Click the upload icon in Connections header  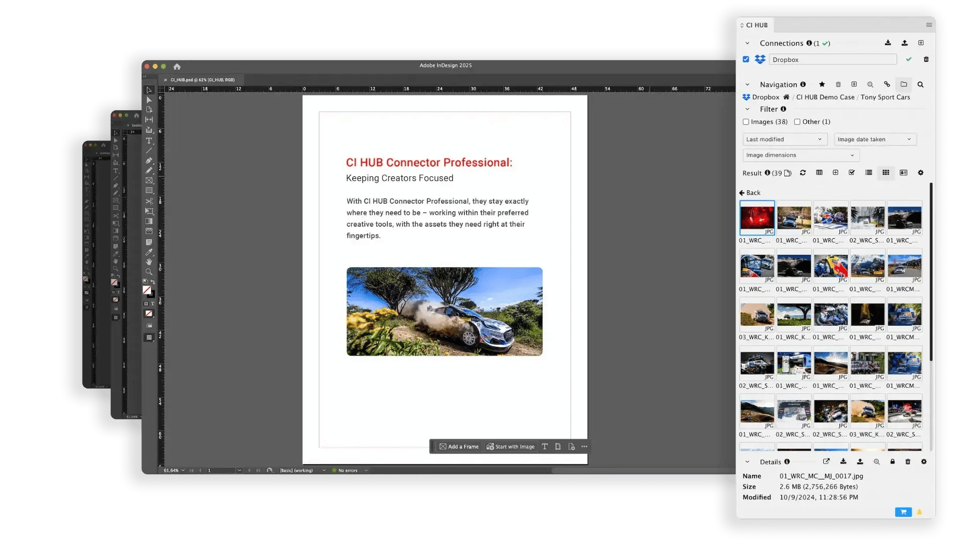coord(904,43)
